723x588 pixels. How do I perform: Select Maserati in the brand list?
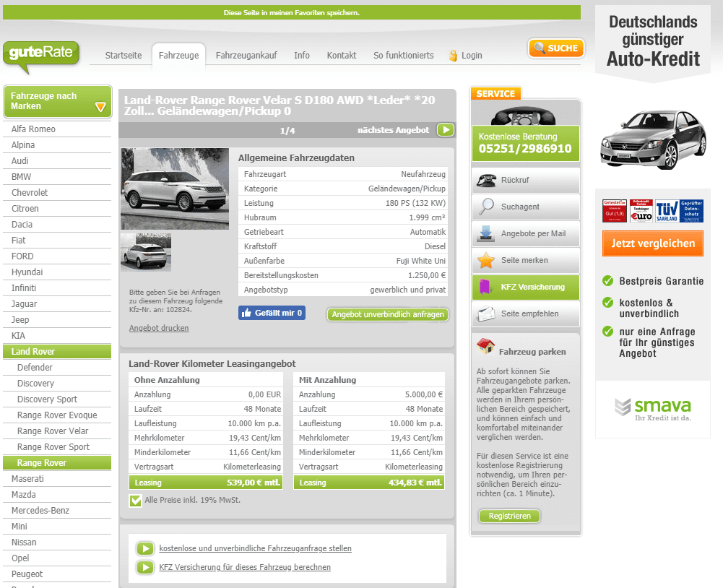[57, 479]
